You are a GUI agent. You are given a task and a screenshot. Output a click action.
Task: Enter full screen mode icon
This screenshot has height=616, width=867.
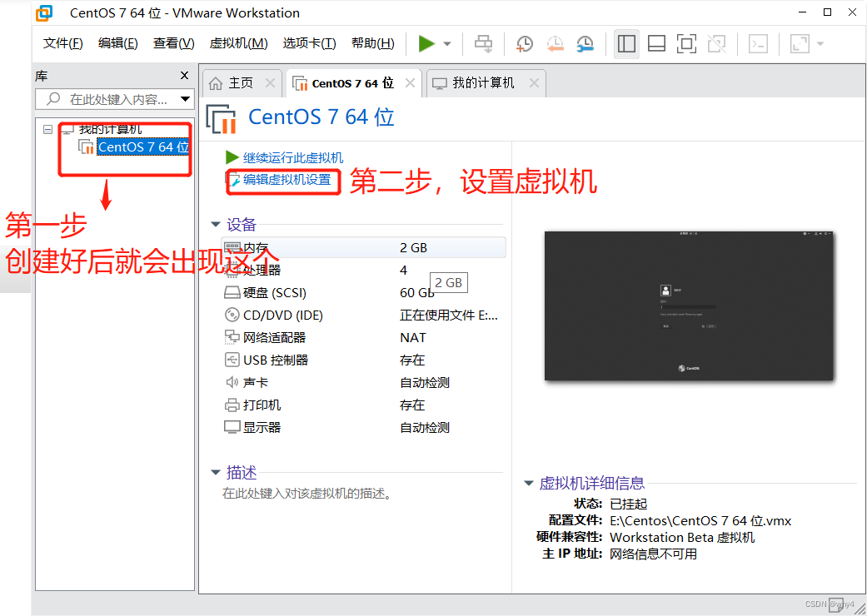686,43
